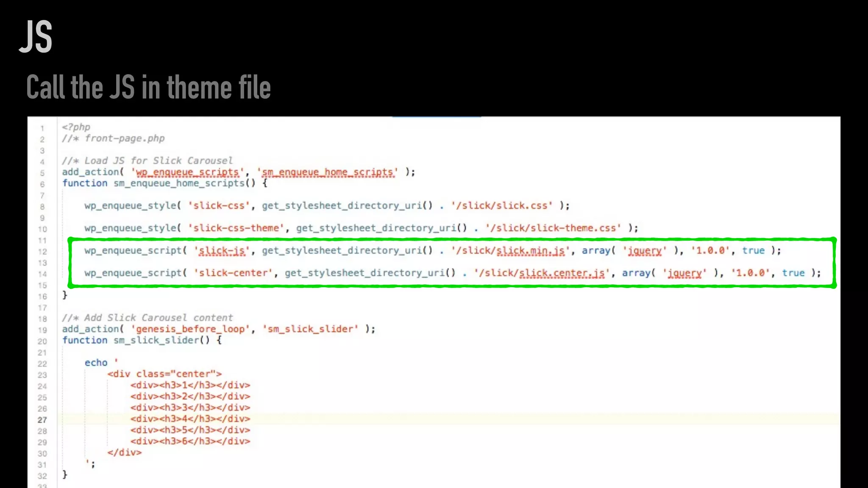The height and width of the screenshot is (488, 868).
Task: Click 'wp_enqueue_scripts' hook string on line 5
Action: pos(187,172)
